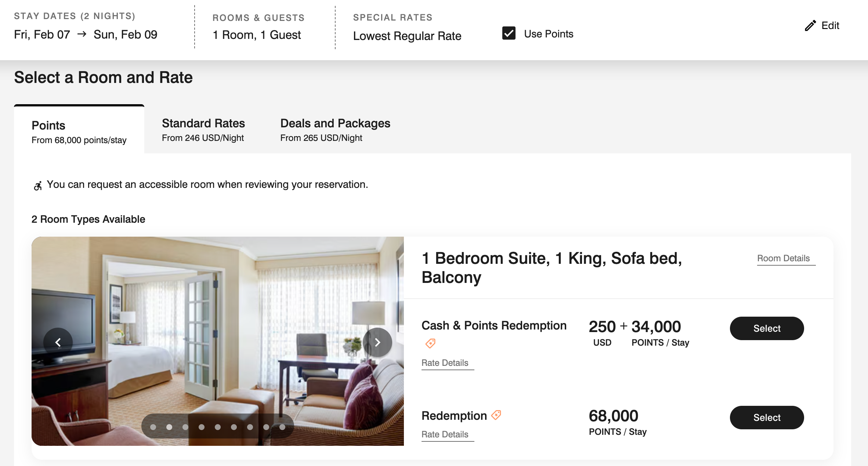The width and height of the screenshot is (868, 466).
Task: Uncheck the Use Points checkbox
Action: pyautogui.click(x=509, y=33)
